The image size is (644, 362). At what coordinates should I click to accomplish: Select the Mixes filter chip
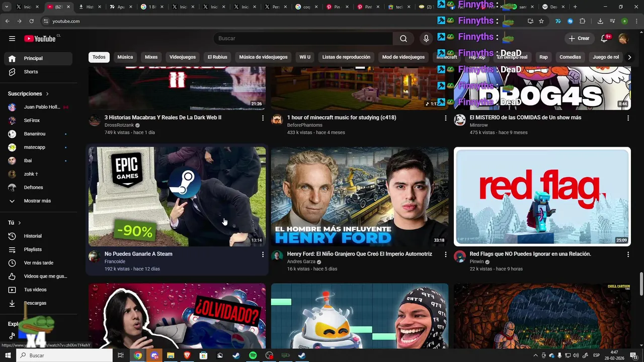(x=151, y=57)
